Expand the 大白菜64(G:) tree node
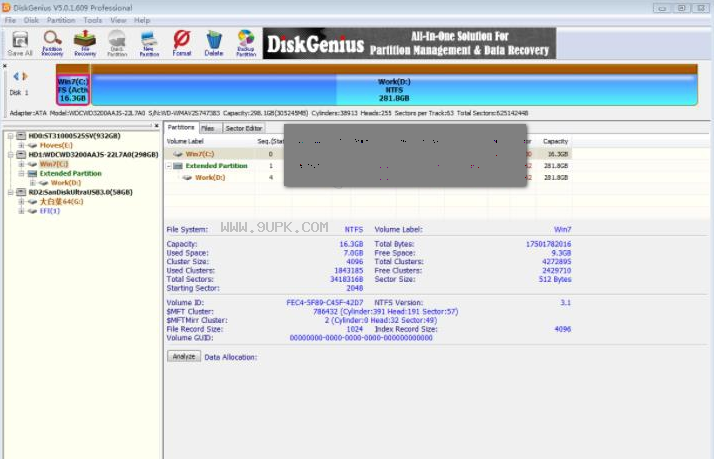714x459 pixels. (x=21, y=201)
